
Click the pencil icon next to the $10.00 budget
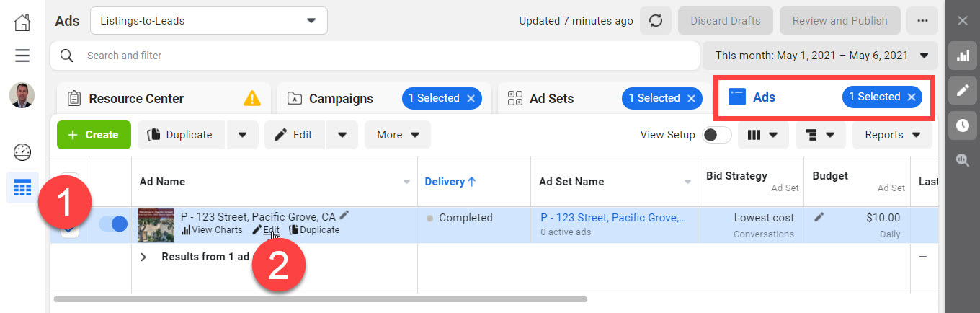click(819, 217)
